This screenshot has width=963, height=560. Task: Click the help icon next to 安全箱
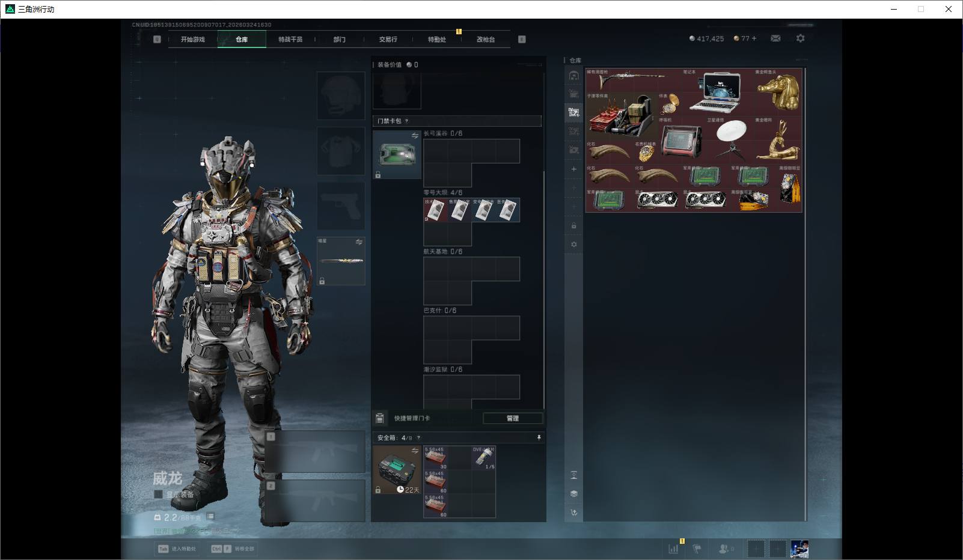(419, 437)
